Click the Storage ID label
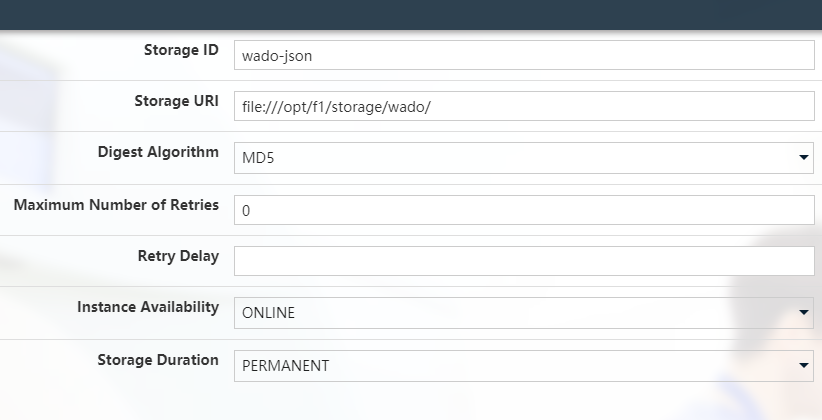822x420 pixels. click(181, 50)
